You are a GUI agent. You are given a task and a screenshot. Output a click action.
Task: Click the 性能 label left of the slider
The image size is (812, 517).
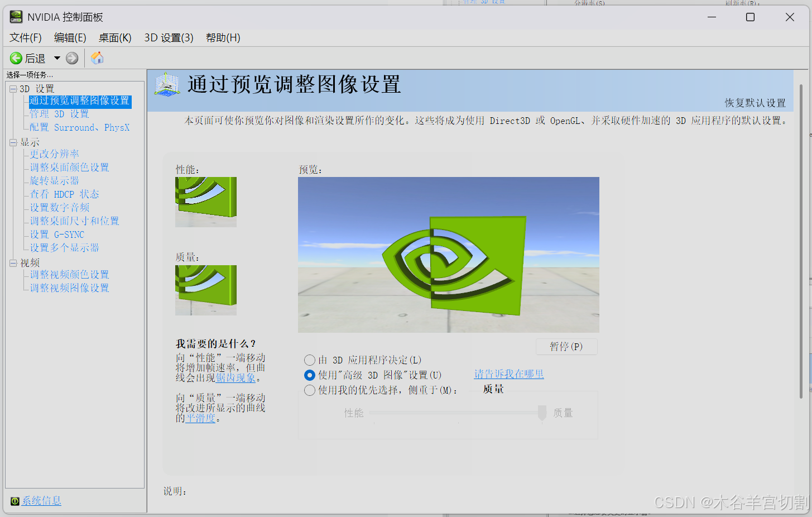pos(354,413)
